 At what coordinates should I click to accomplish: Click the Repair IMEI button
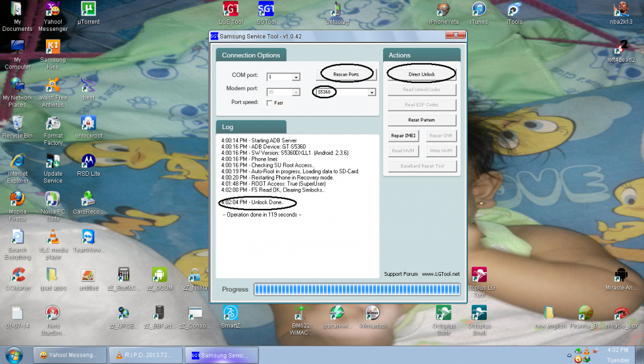point(403,135)
